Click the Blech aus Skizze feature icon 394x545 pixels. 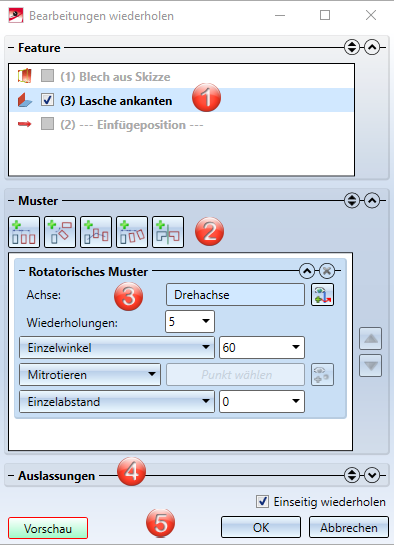click(x=25, y=76)
